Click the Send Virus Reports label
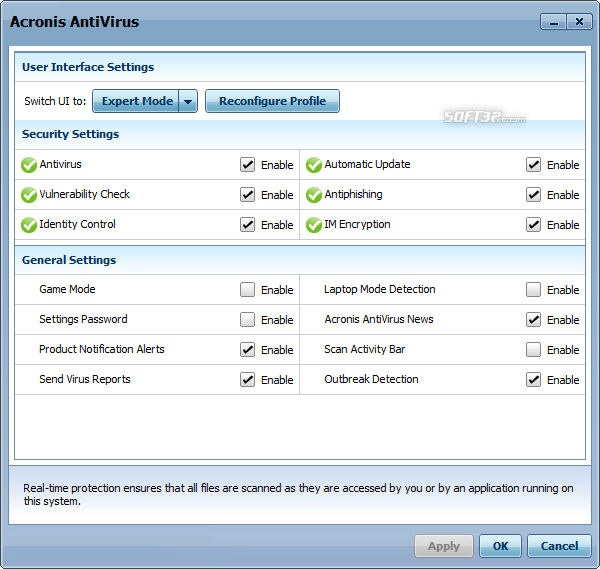This screenshot has width=600, height=569. tap(85, 379)
